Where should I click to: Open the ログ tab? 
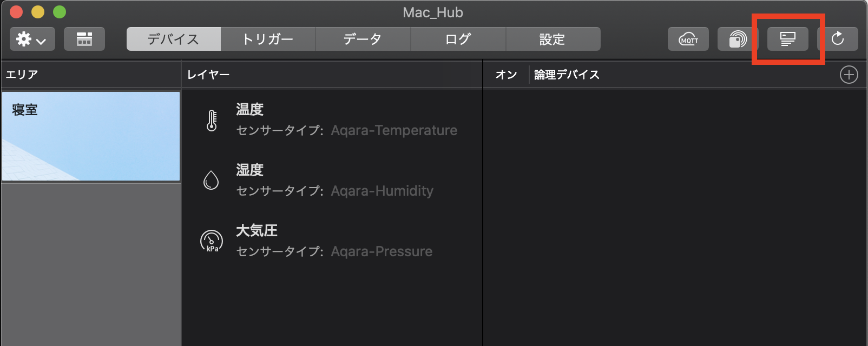458,39
